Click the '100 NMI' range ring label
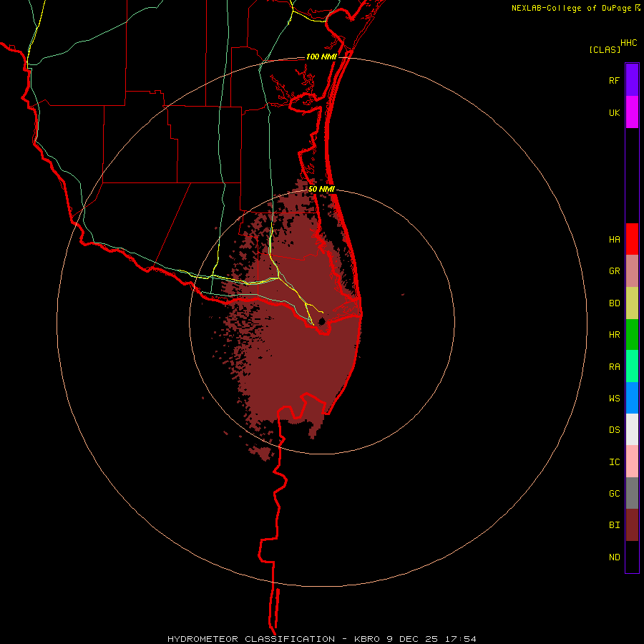 pos(321,57)
